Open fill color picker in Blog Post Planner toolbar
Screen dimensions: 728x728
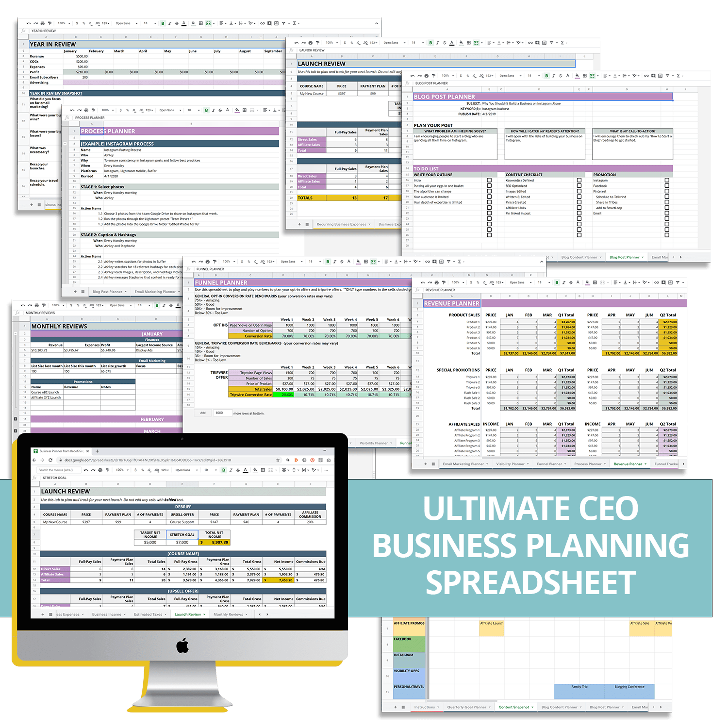click(577, 76)
